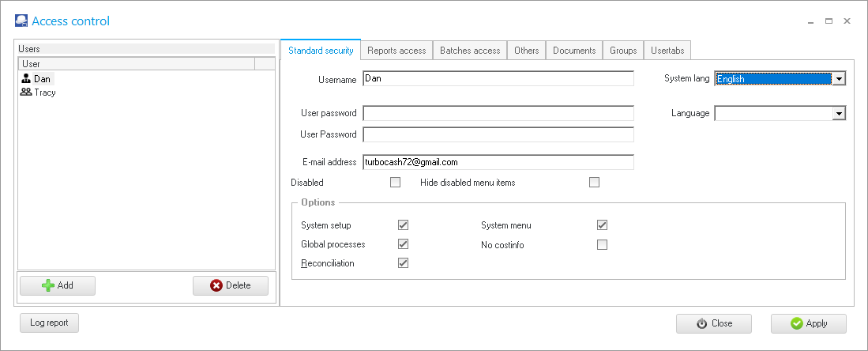Uncheck the Global processes option
The height and width of the screenshot is (351, 868).
point(403,244)
